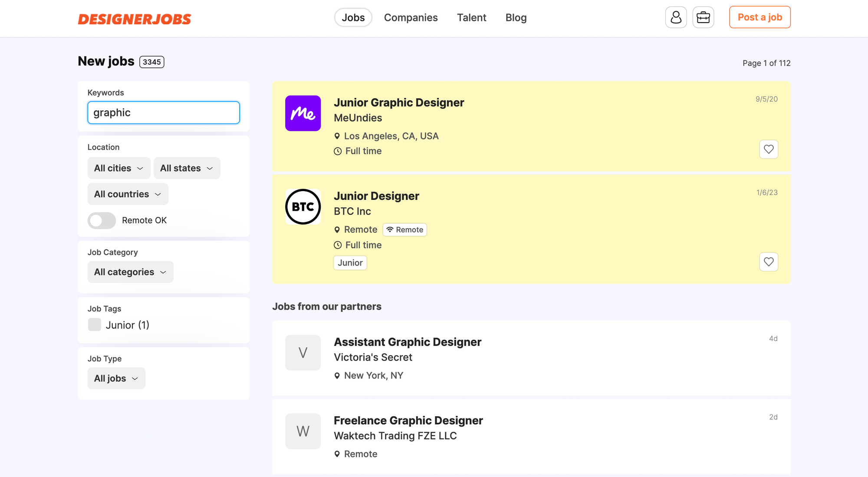Image resolution: width=868 pixels, height=477 pixels.
Task: Click the Victoria's Secret V avatar
Action: (x=302, y=353)
